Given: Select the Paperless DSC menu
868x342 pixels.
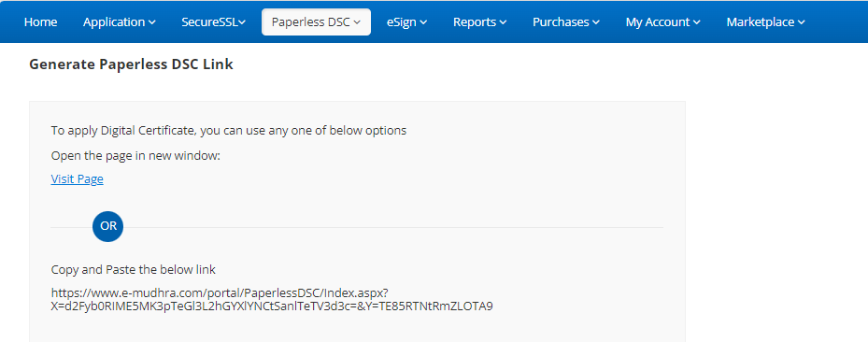Looking at the screenshot, I should (x=316, y=22).
